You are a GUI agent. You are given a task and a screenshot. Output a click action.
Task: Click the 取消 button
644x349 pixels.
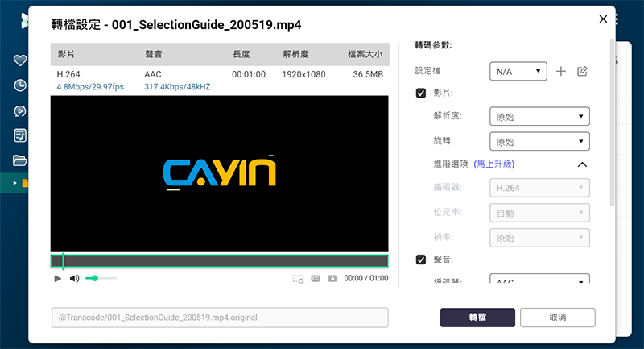(558, 318)
